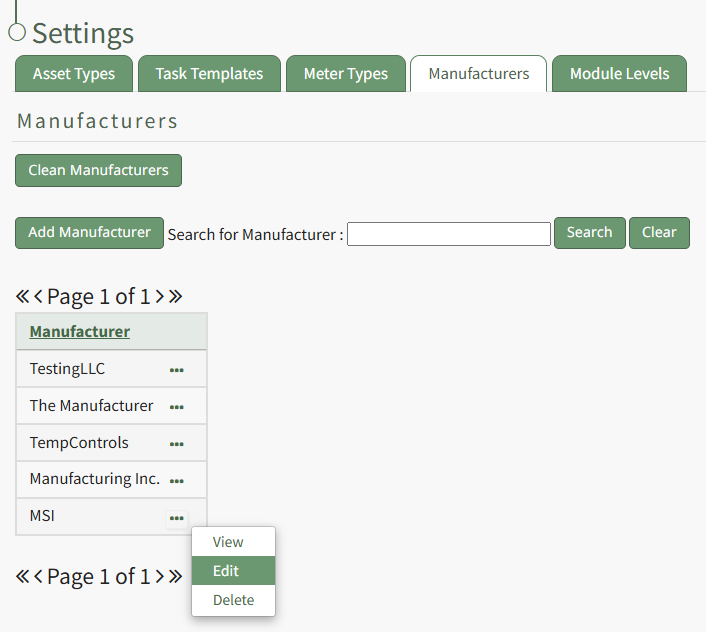Click the MSI row ellipsis icon
Viewport: 706px width, 632px height.
click(177, 518)
